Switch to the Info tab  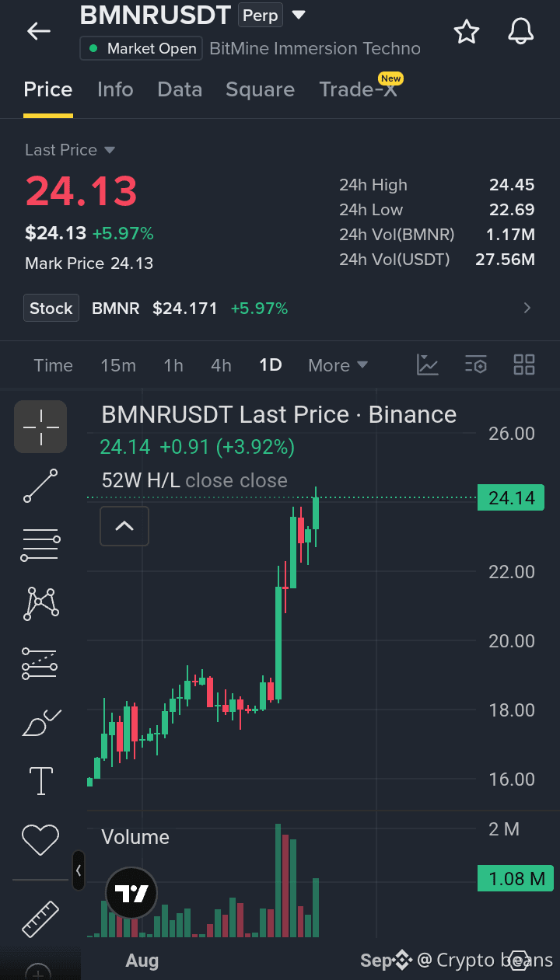coord(115,89)
